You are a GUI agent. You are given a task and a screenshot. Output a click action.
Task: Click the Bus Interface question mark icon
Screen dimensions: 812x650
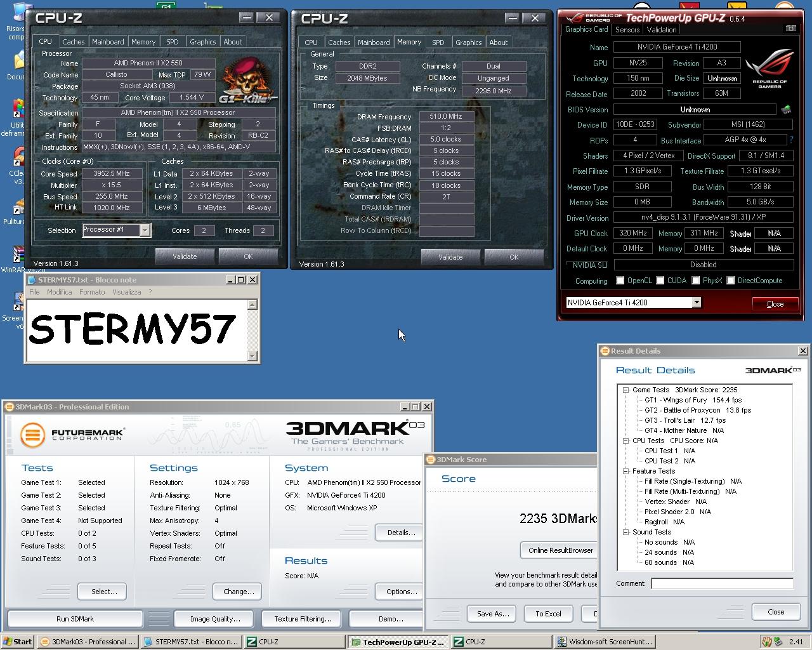pos(791,140)
